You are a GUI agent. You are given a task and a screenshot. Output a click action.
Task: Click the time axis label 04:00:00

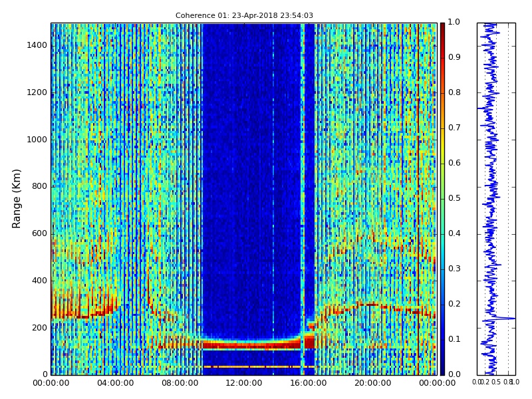click(x=115, y=384)
